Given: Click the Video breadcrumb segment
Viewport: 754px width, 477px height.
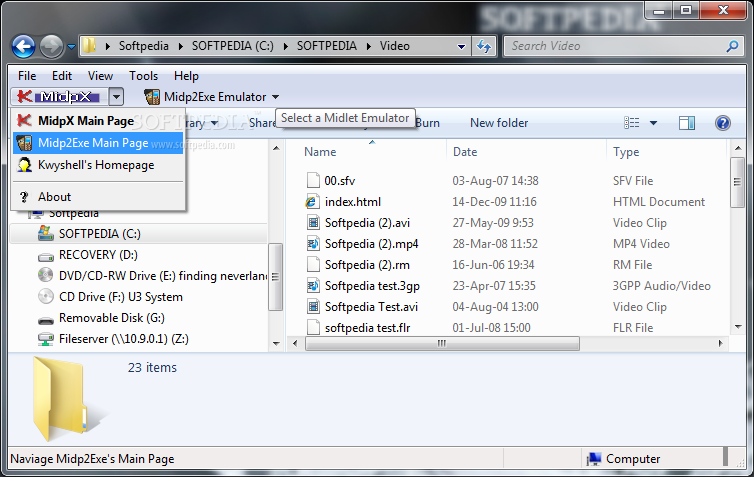Looking at the screenshot, I should 394,46.
